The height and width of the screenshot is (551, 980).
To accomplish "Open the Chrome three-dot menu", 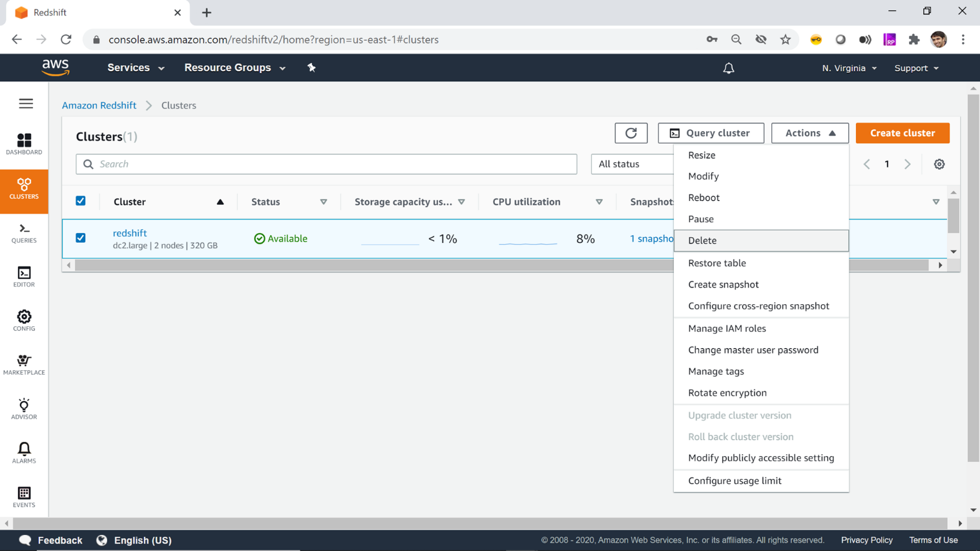I will [x=963, y=39].
